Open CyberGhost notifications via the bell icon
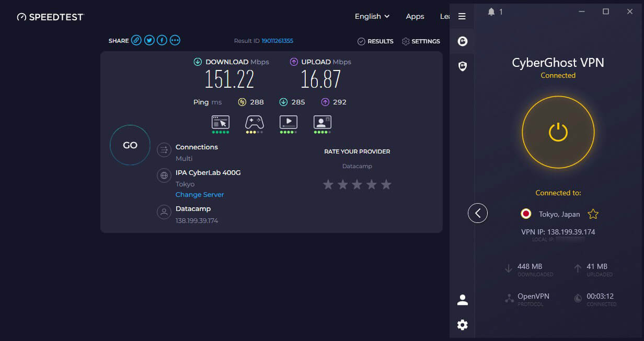644x341 pixels. click(x=490, y=11)
